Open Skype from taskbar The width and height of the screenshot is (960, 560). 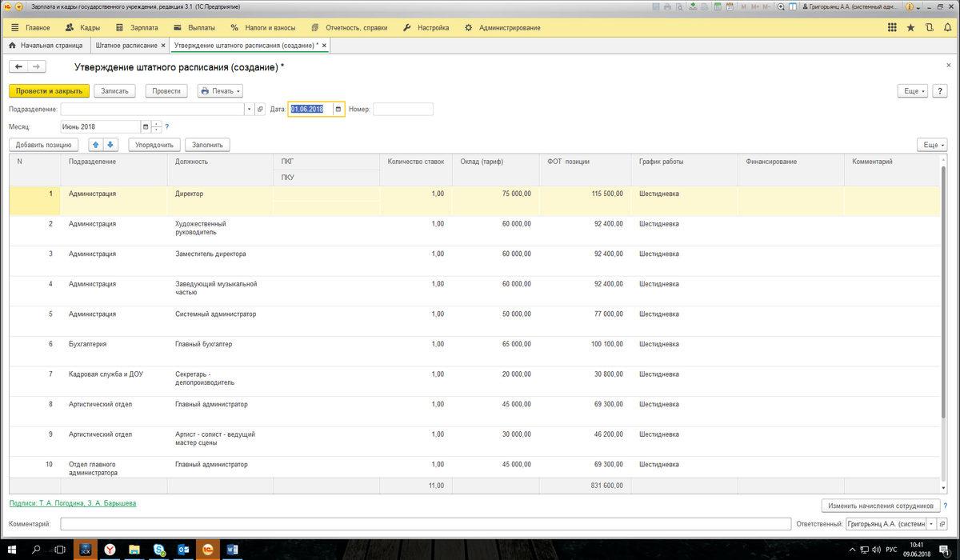159,550
